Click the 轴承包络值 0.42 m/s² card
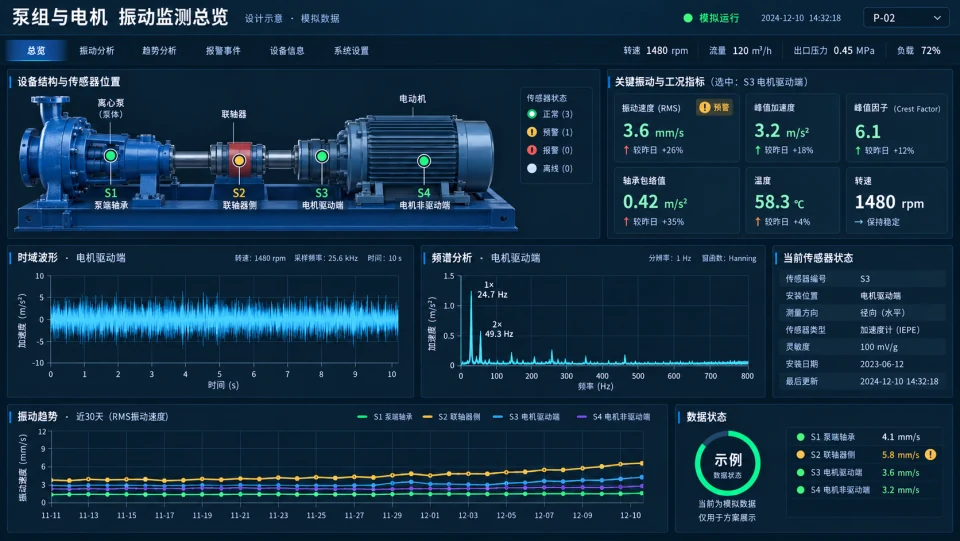Screen dimensions: 960x541 pyautogui.click(x=677, y=200)
